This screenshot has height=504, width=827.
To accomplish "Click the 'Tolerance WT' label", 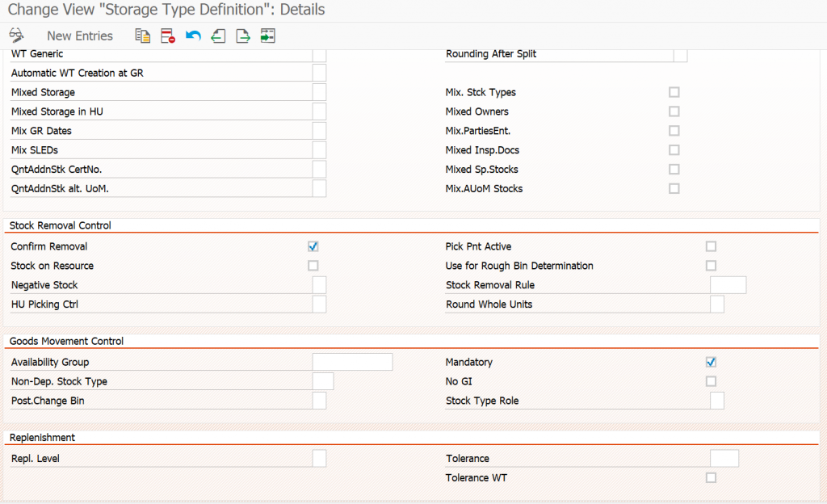I will [476, 477].
